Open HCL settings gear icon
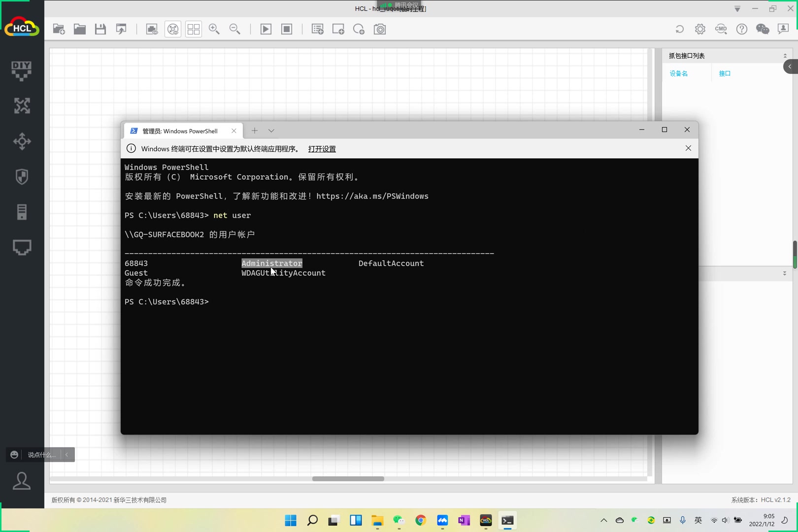798x532 pixels. tap(700, 29)
